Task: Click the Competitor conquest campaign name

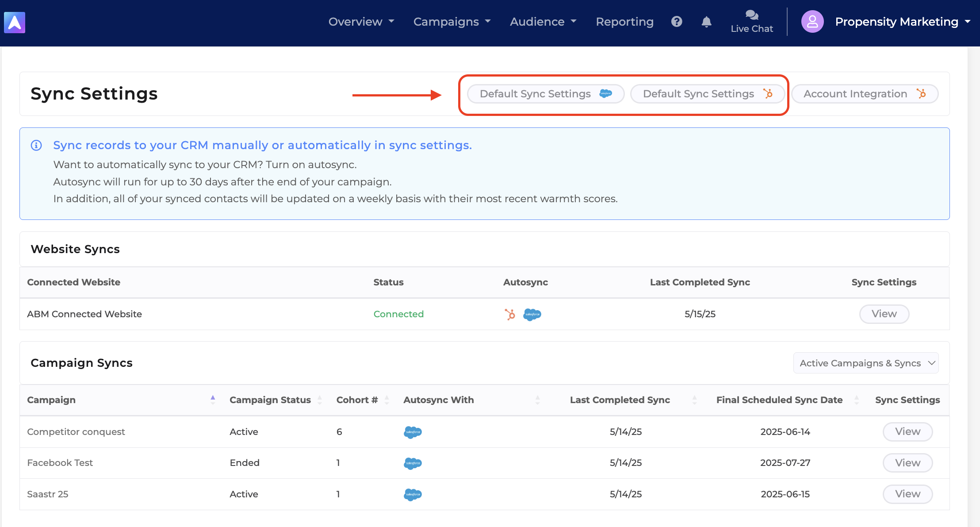Action: (76, 432)
